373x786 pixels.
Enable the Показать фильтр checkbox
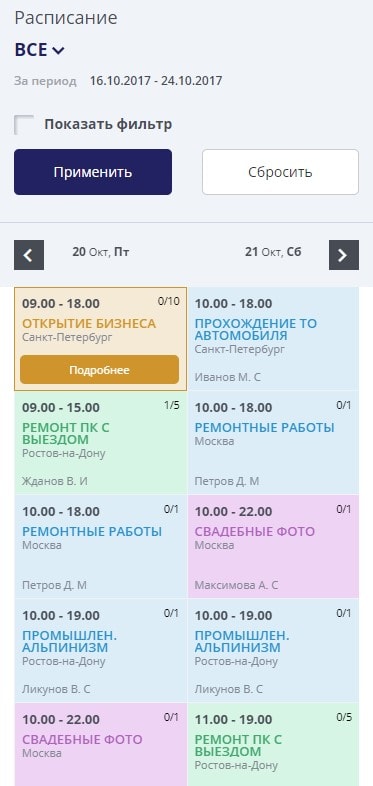24,124
